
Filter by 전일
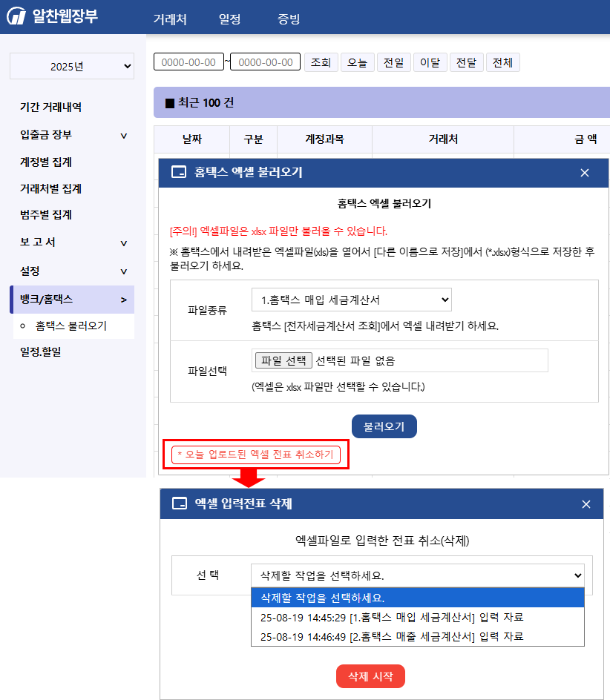(x=394, y=62)
